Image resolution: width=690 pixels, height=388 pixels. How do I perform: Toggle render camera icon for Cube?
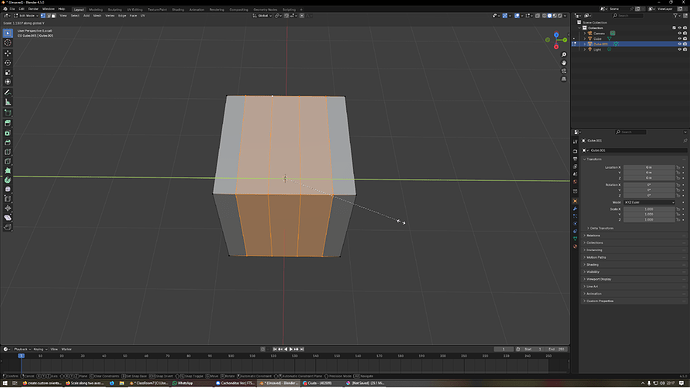coord(685,39)
